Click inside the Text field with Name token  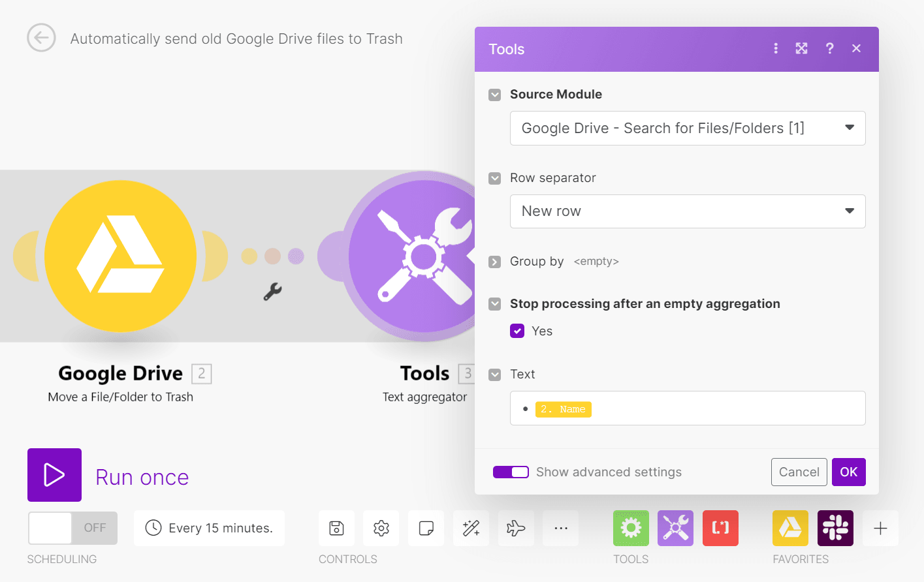pyautogui.click(x=686, y=408)
